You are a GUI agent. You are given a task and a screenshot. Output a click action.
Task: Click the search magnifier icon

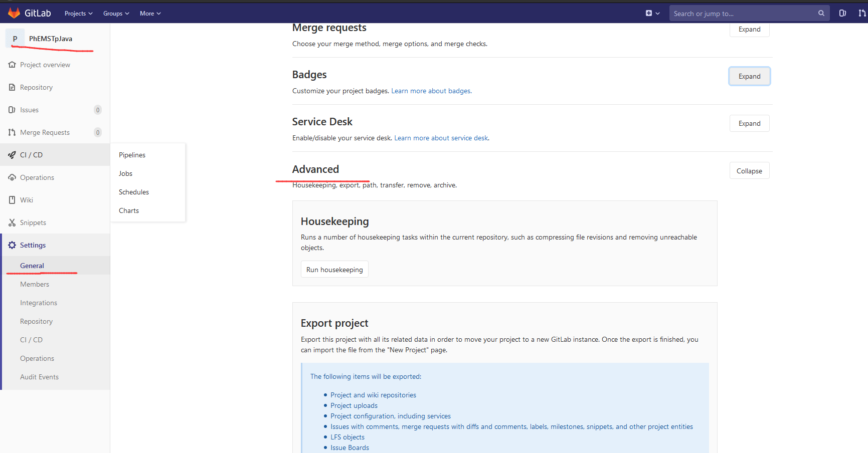[x=821, y=13]
